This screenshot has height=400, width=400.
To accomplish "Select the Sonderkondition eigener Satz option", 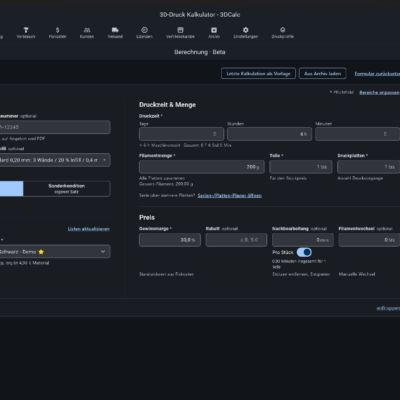I will (x=67, y=189).
